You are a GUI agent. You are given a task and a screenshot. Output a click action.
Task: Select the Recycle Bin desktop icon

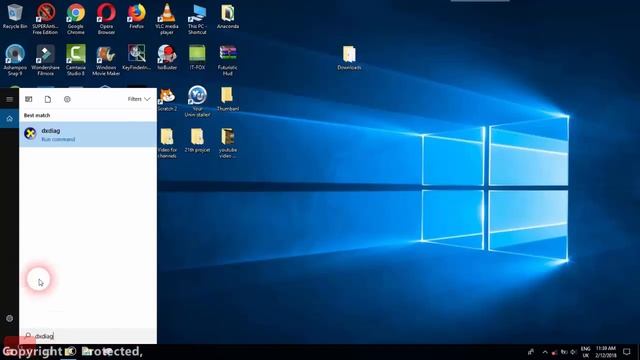15,16
